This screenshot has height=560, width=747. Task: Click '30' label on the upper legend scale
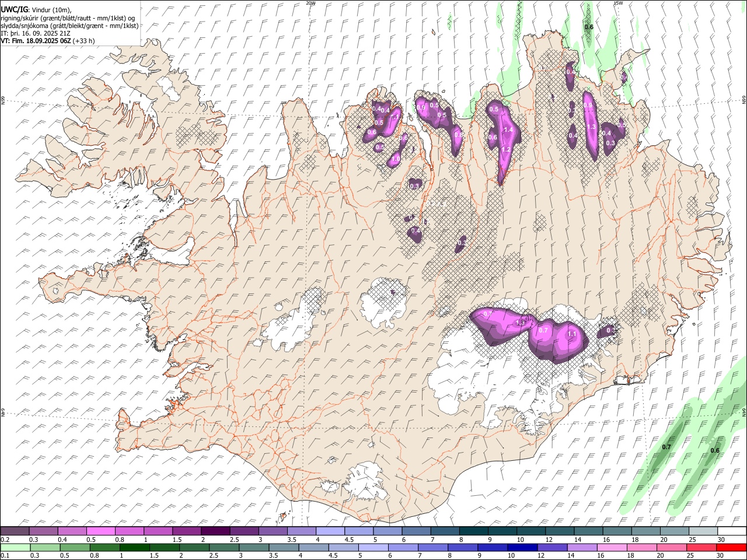point(721,540)
